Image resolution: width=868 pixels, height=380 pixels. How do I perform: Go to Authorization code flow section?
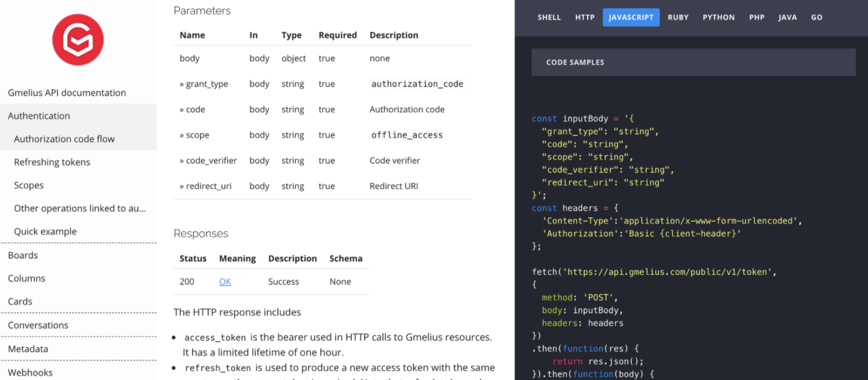pyautogui.click(x=78, y=139)
